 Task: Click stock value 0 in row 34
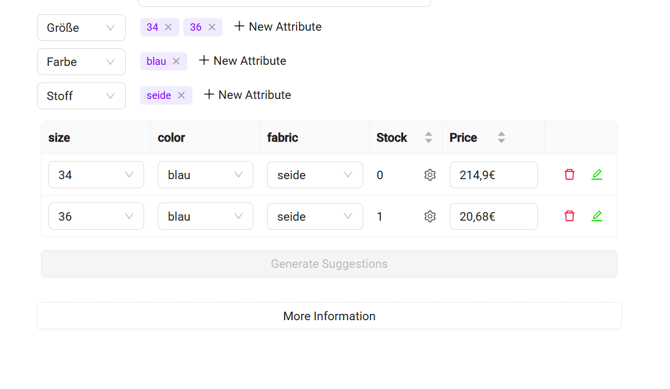380,175
